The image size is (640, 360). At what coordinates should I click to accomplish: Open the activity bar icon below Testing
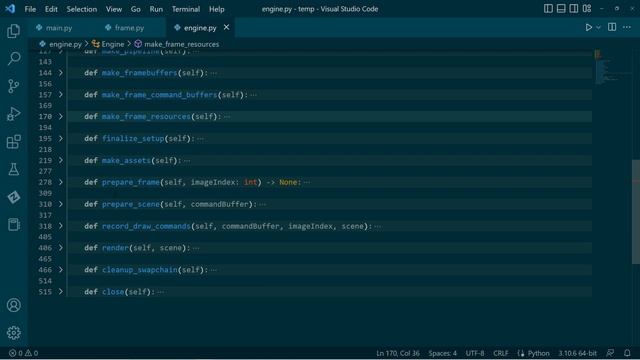coord(13,197)
